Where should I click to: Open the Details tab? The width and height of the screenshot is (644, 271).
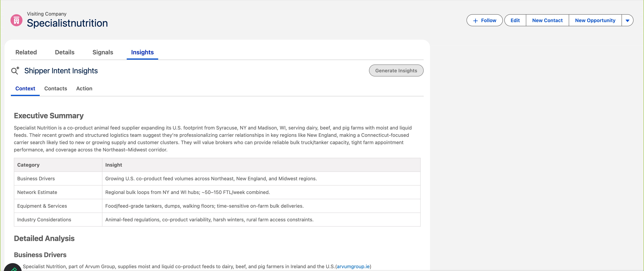[65, 52]
